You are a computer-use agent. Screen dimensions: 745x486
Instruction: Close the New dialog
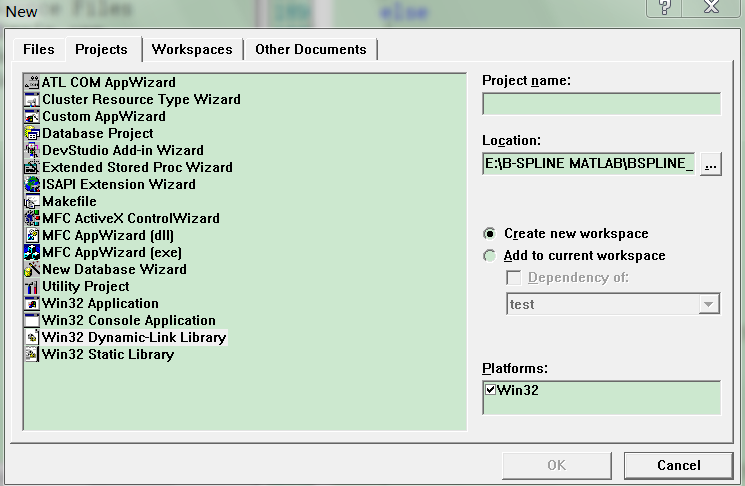pos(711,7)
